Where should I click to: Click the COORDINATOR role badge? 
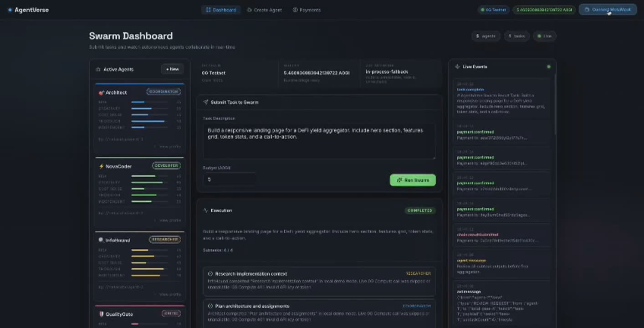click(x=164, y=92)
